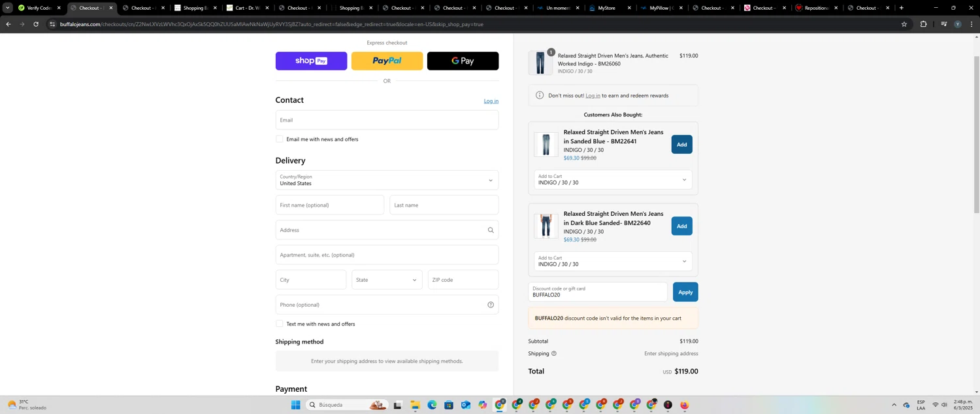Click the Phone (optional) field
980x414 pixels.
tap(387, 304)
